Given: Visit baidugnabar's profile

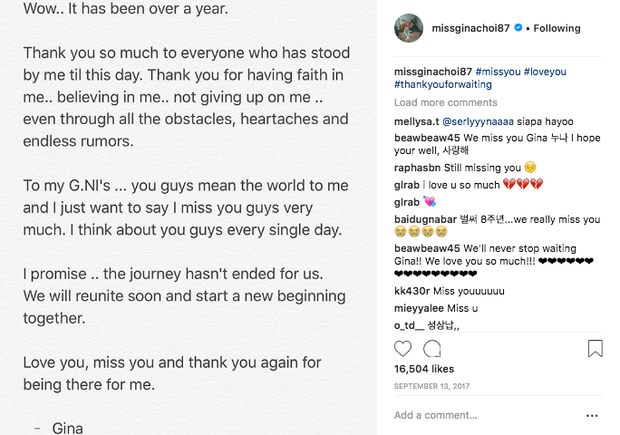Looking at the screenshot, I should coord(428,219).
